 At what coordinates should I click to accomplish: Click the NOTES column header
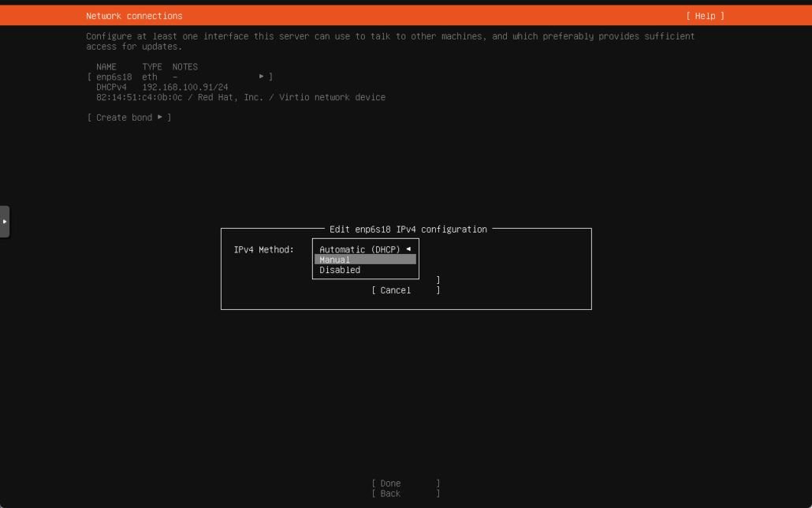tap(185, 67)
